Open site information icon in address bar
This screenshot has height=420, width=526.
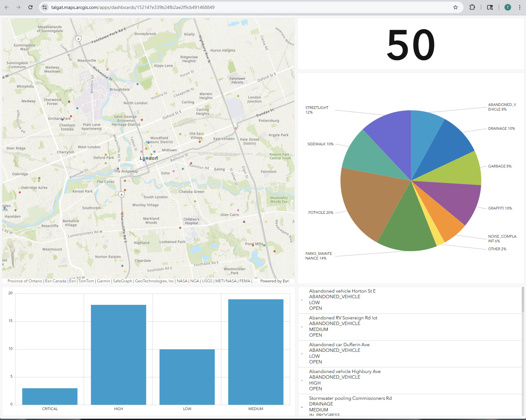(45, 7)
